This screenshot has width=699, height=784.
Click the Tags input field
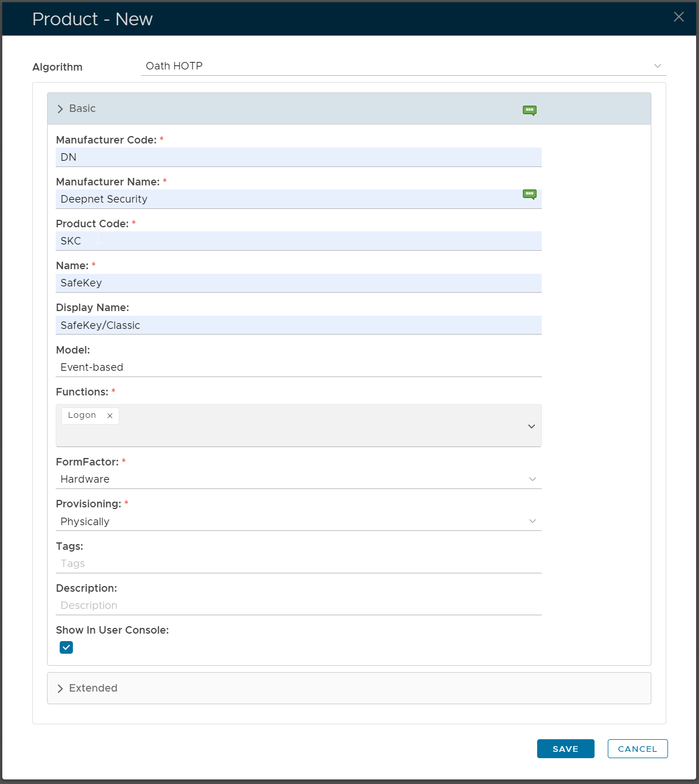[298, 564]
